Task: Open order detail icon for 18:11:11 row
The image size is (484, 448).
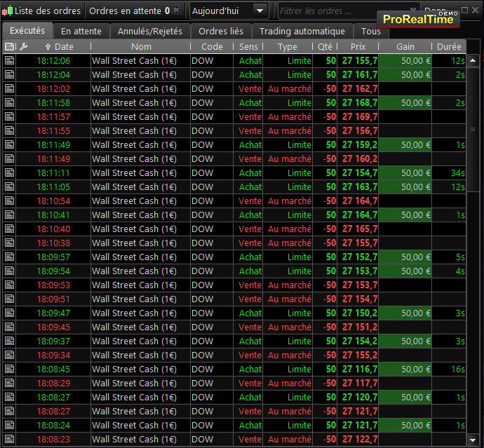Action: [10, 172]
